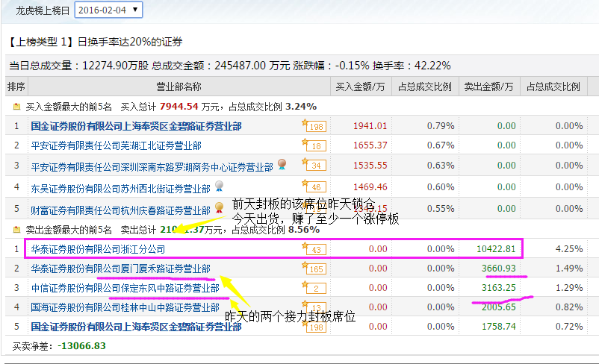This screenshot has height=364, width=599.
Task: Click the 买入金额/万 column header
Action: pos(360,87)
